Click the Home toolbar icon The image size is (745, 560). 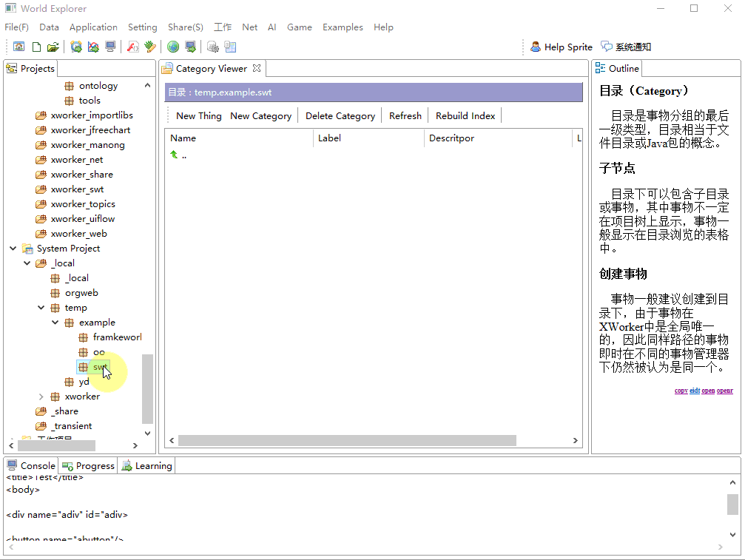pos(18,46)
